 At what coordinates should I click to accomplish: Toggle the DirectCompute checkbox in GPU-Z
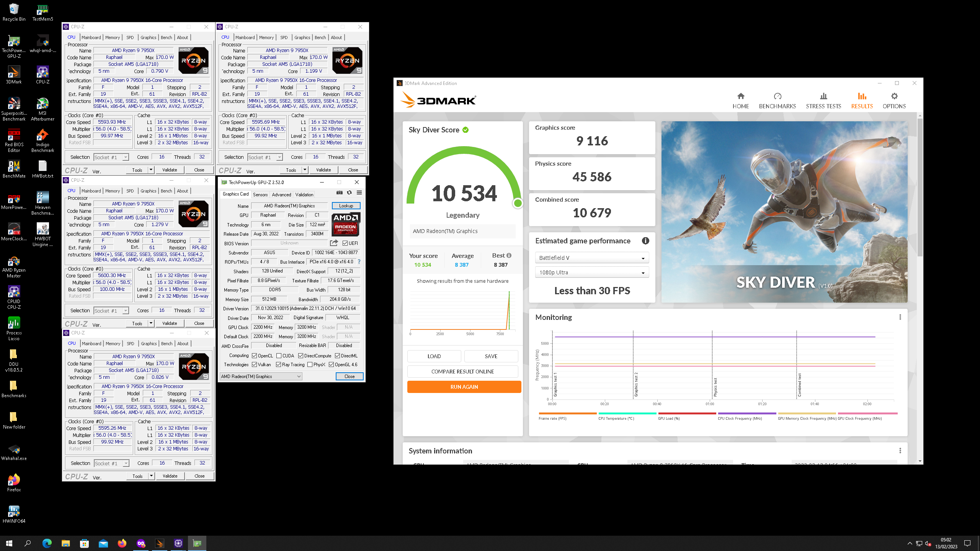pos(301,356)
